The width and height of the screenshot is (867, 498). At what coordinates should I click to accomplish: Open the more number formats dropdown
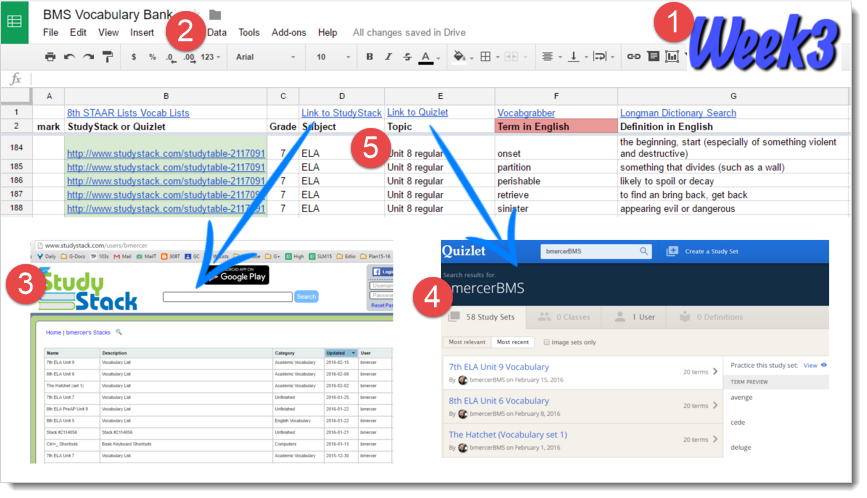coord(210,57)
